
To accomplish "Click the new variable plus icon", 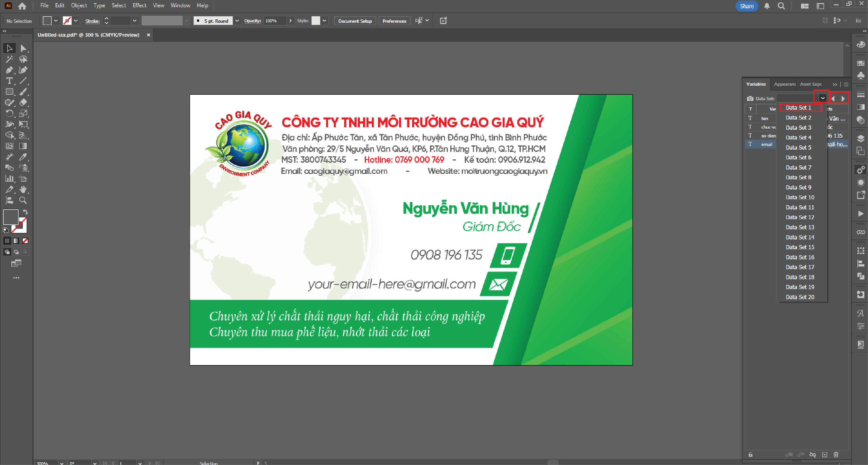I will (x=825, y=455).
